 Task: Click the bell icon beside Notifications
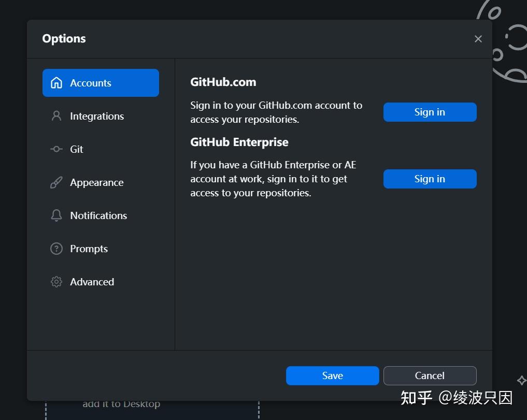[x=56, y=215]
